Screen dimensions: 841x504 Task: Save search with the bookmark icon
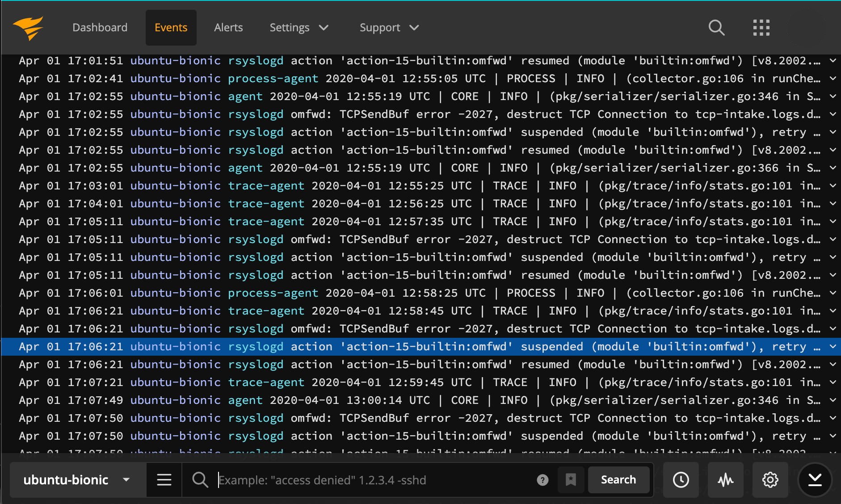(x=571, y=480)
